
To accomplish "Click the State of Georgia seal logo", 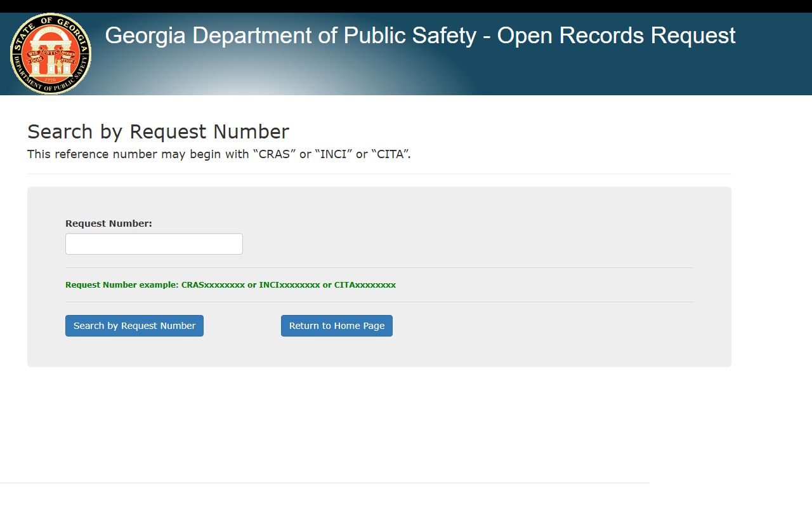I will tap(51, 54).
